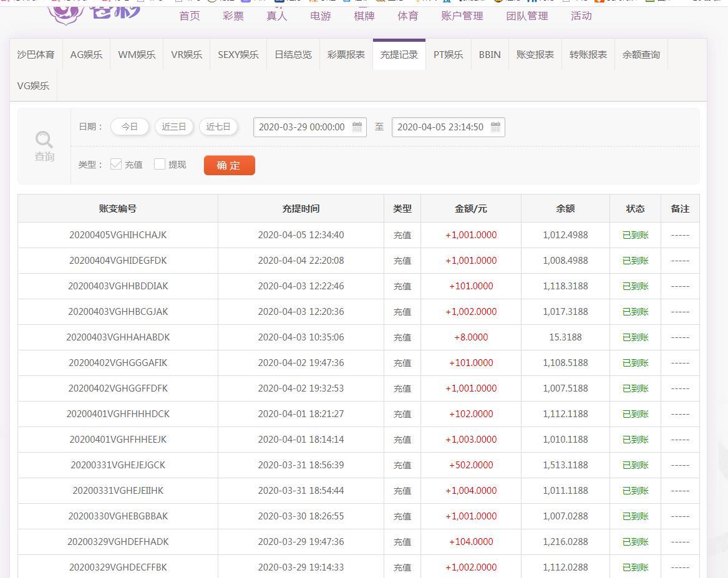Switch to the 沙巴体育 tab
Screen dimensions: 728x578
36,55
